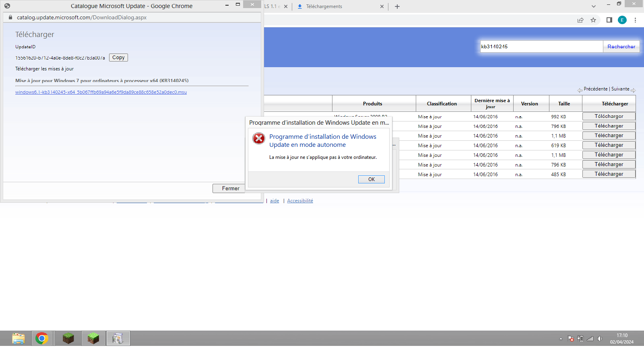This screenshot has width=644, height=362.
Task: Close the Téléchargements tab
Action: tap(382, 6)
